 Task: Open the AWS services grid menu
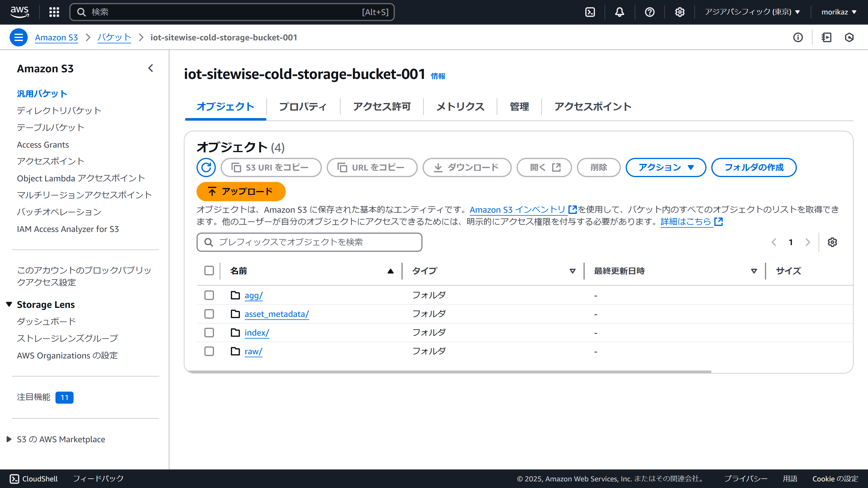click(x=54, y=12)
